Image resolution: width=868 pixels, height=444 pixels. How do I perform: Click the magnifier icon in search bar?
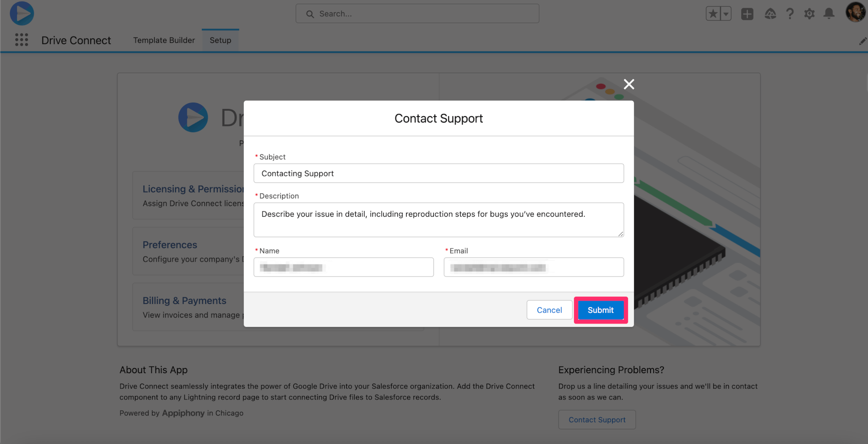[x=310, y=14]
